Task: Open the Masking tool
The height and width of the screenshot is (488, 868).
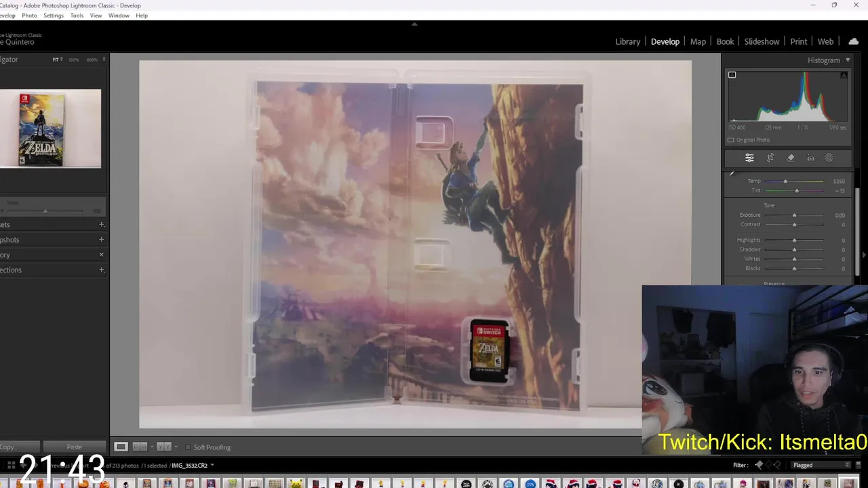Action: (829, 158)
